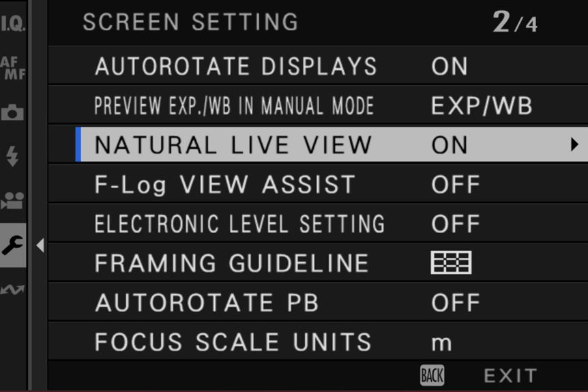Image resolution: width=588 pixels, height=392 pixels.
Task: Open the movie camera settings tab
Action: pos(12,200)
